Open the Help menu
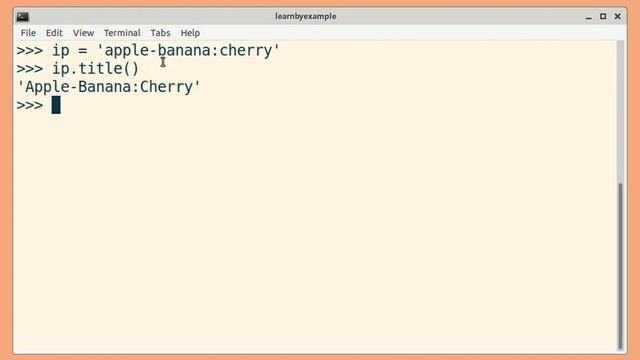Screen dimensions: 640x360 (190, 33)
